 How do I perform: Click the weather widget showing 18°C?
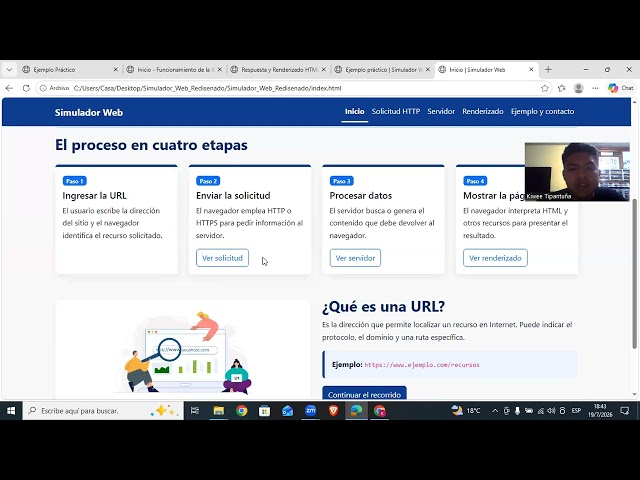pos(466,411)
